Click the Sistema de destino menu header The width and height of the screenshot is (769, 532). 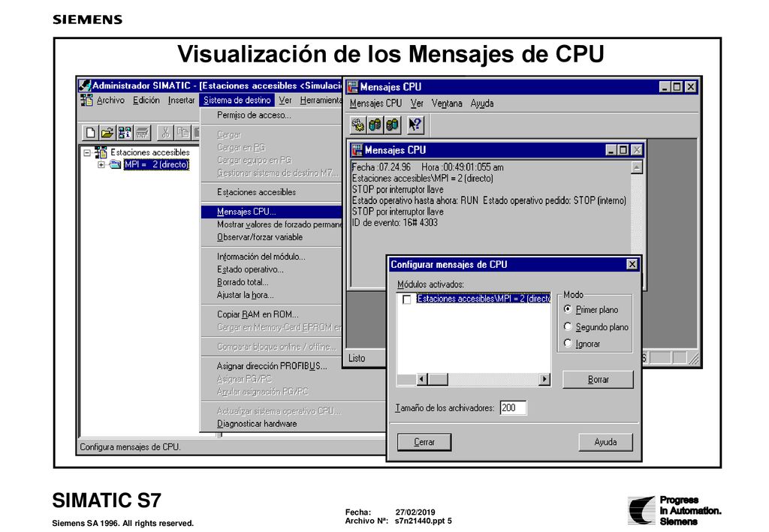point(237,101)
